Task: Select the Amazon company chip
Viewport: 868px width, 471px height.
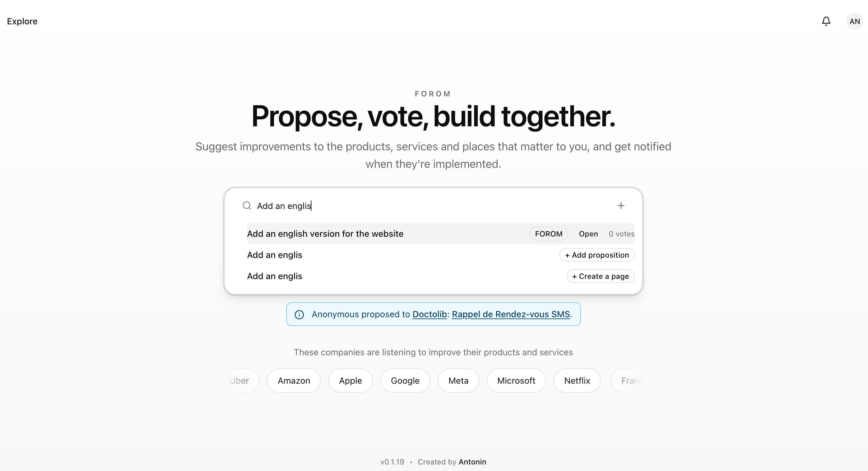Action: [x=293, y=380]
